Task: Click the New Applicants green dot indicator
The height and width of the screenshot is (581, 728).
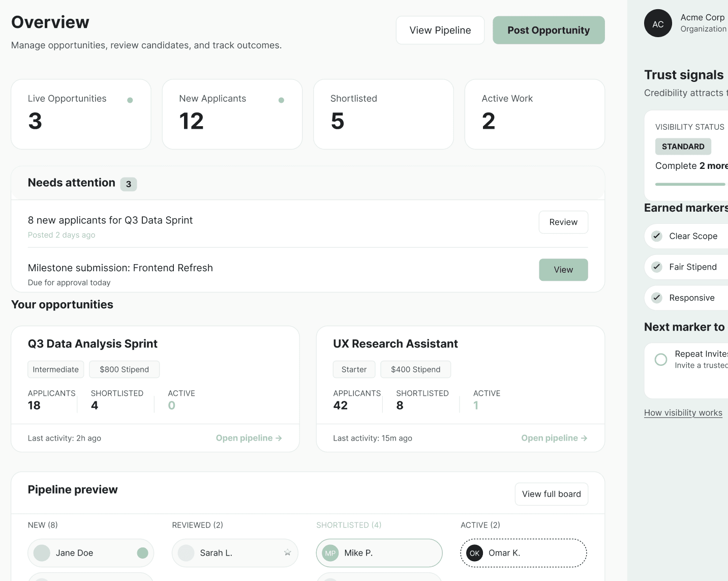Action: pos(281,100)
